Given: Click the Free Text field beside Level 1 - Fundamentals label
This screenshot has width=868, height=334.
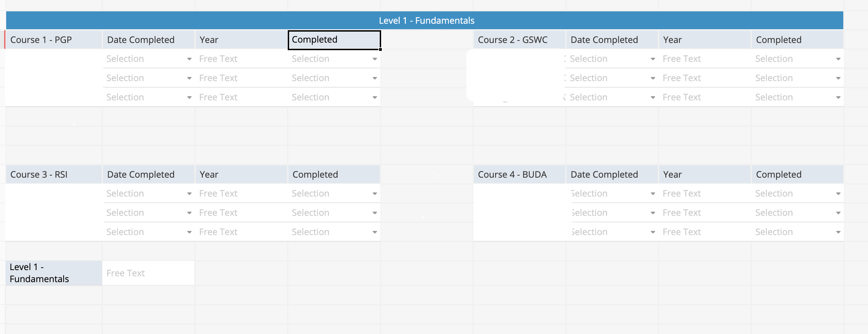Looking at the screenshot, I should [x=148, y=273].
